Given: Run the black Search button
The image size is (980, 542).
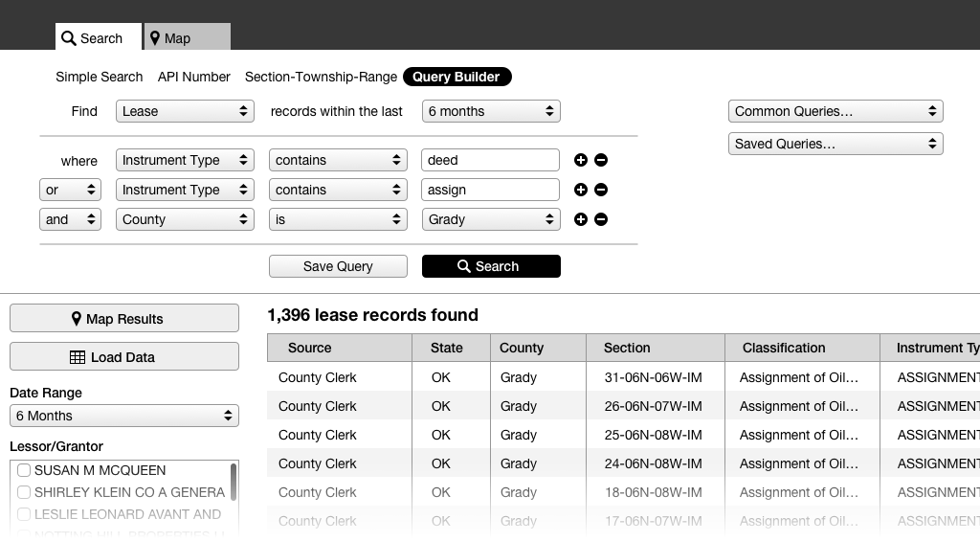Looking at the screenshot, I should (491, 266).
